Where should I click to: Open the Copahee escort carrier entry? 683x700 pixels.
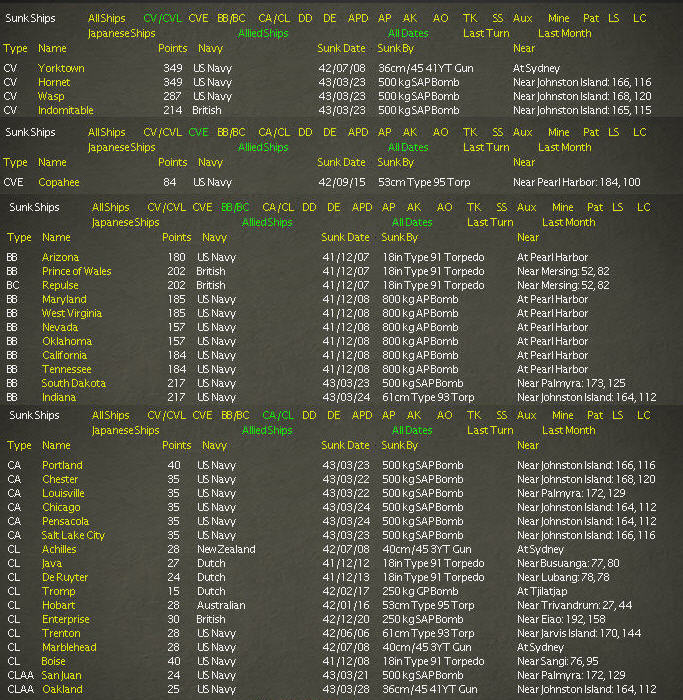pos(58,182)
